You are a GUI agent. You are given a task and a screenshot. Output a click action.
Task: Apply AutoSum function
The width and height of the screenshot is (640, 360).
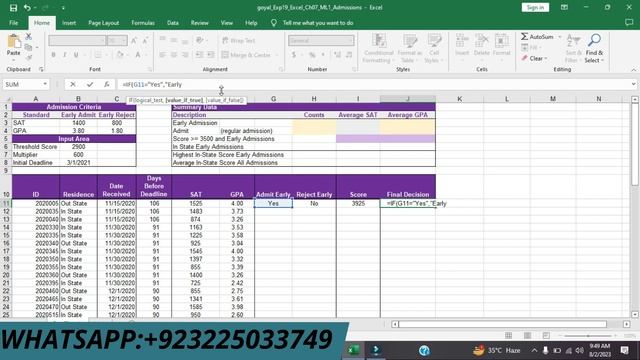click(x=537, y=37)
